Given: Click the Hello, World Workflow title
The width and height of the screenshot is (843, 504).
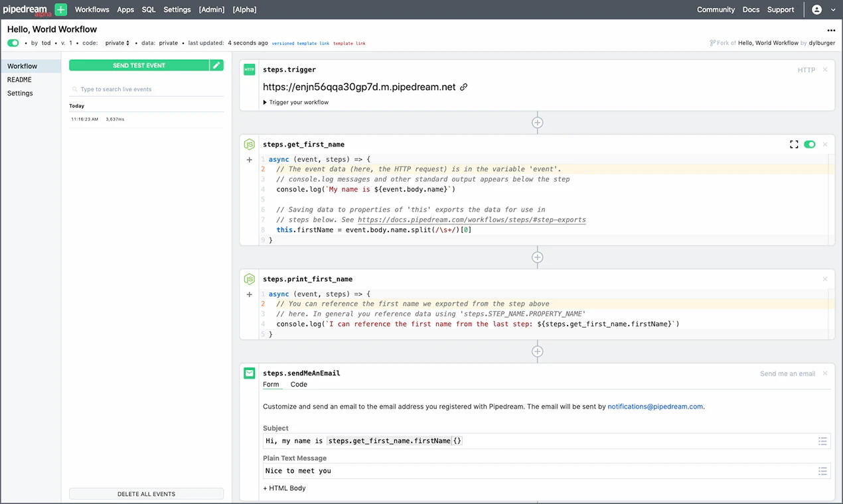Looking at the screenshot, I should click(52, 29).
